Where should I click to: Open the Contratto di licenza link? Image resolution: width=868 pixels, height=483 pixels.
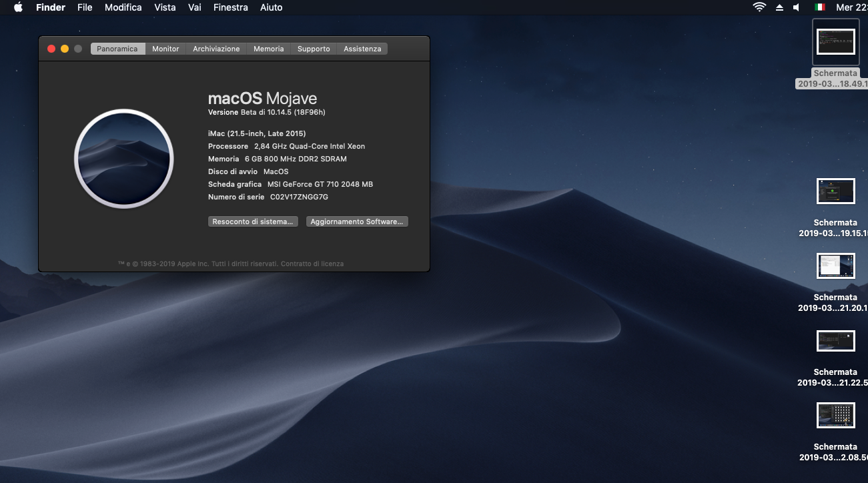click(312, 264)
